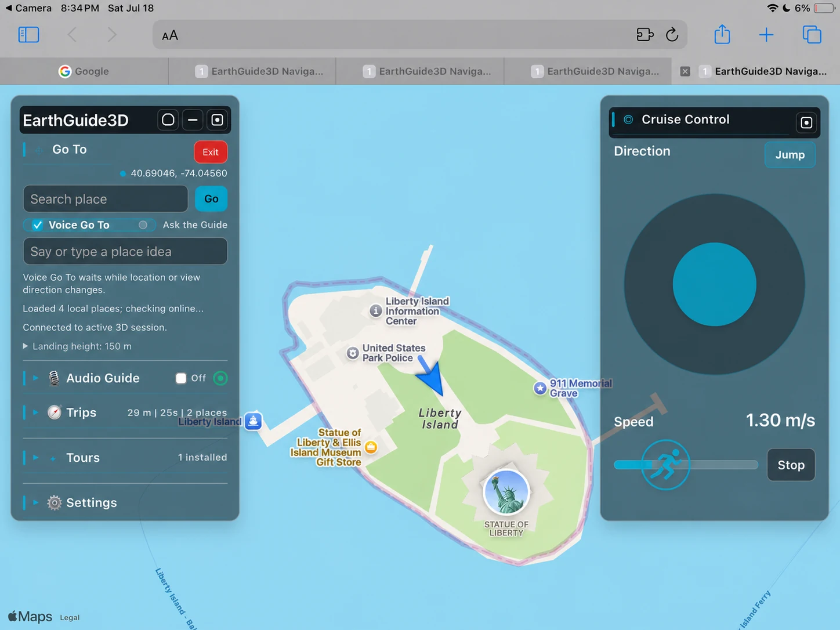Enable the Audio Guide Off checkbox

coord(181,378)
